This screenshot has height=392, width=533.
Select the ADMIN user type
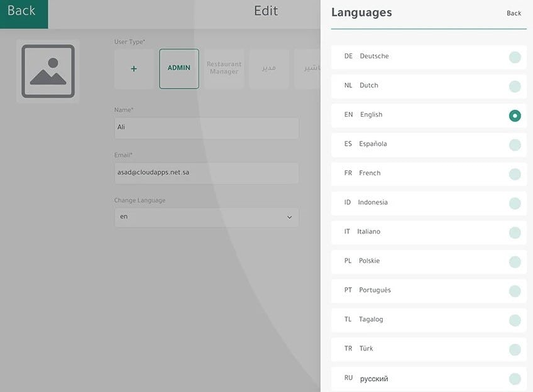[179, 69]
